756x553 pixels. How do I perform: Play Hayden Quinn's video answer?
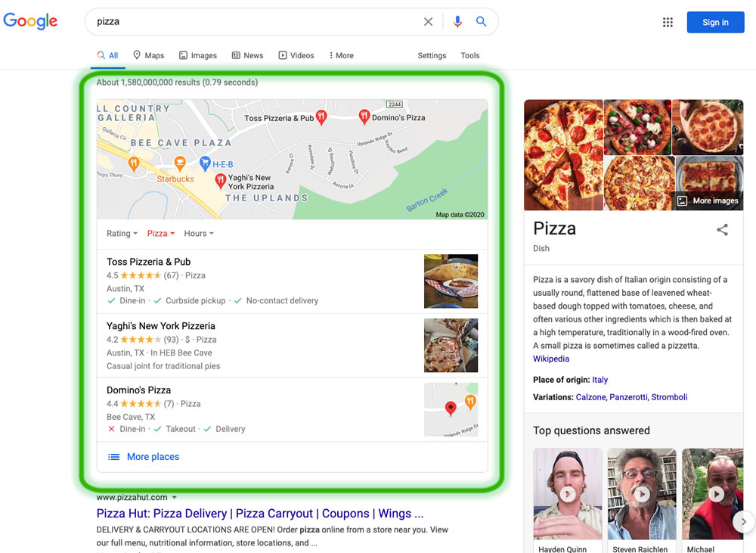[567, 494]
